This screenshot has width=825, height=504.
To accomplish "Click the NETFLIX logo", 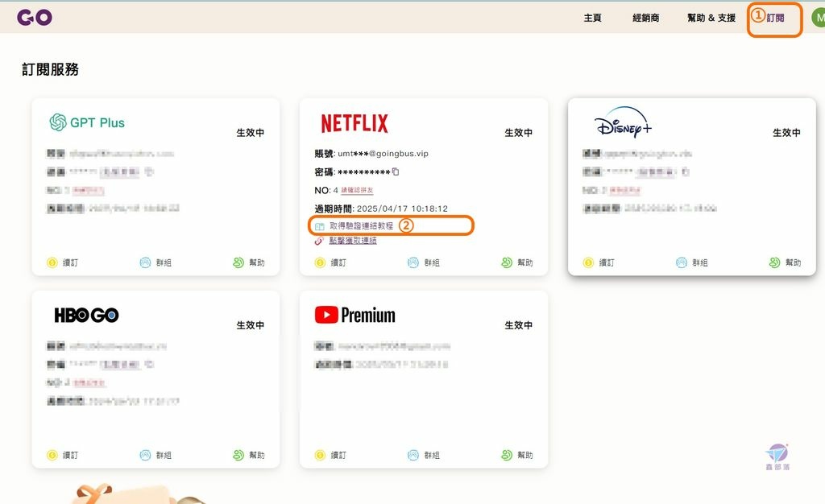I will [354, 123].
